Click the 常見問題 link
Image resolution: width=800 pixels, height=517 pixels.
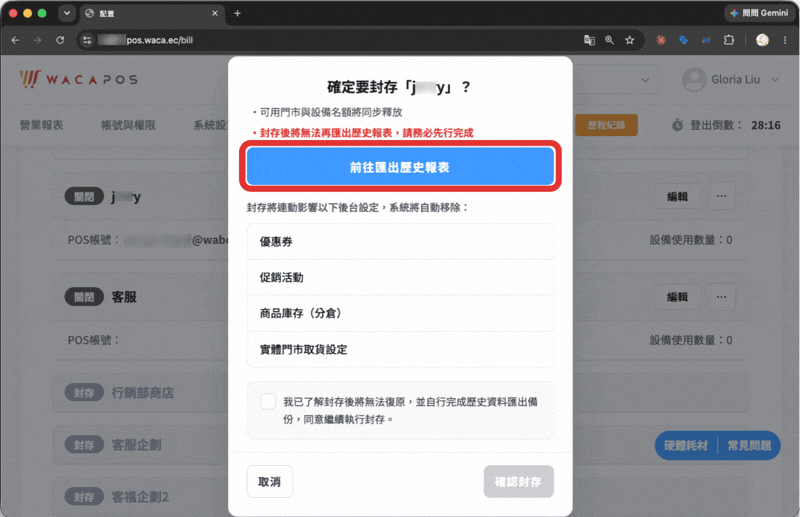pyautogui.click(x=749, y=446)
